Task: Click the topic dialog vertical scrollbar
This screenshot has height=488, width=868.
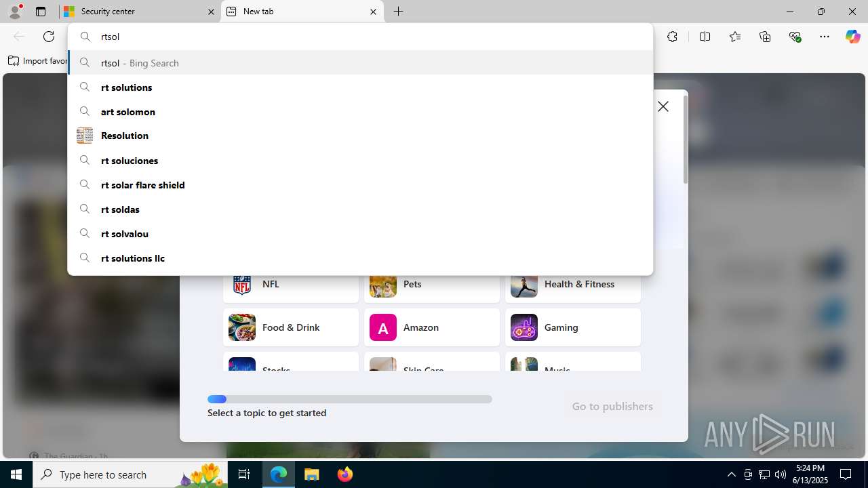Action: [685, 139]
